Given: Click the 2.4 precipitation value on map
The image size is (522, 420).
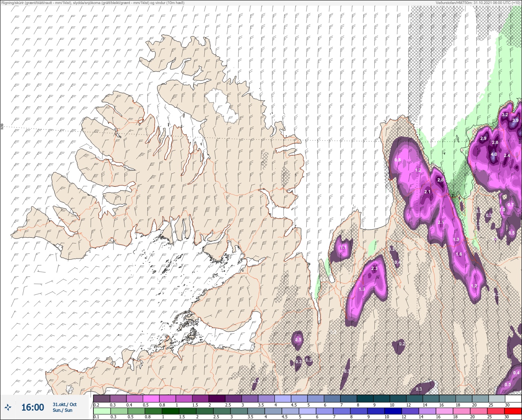Looking at the screenshot, I should click(507, 155).
